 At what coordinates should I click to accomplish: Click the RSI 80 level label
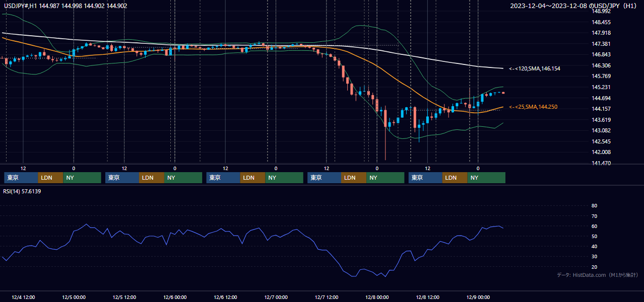594,206
